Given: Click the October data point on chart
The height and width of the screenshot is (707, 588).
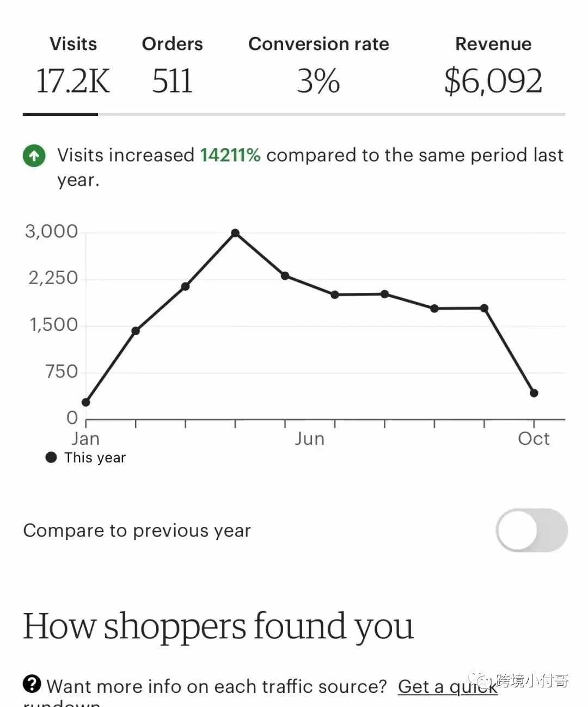Looking at the screenshot, I should click(534, 393).
